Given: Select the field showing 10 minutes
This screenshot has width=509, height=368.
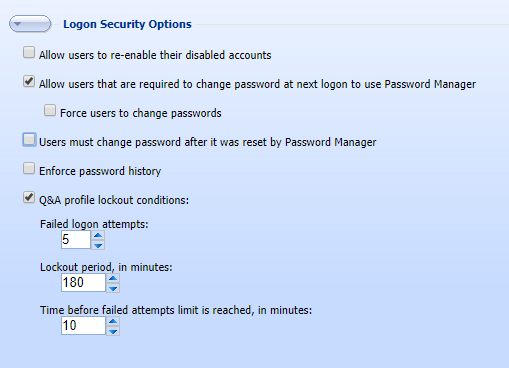Looking at the screenshot, I should [x=83, y=326].
